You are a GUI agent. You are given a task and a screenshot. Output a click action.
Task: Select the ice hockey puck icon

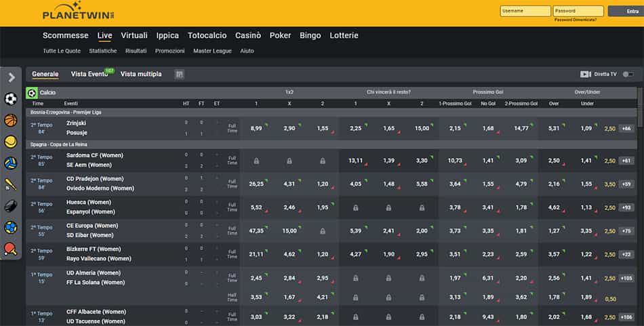pyautogui.click(x=11, y=206)
